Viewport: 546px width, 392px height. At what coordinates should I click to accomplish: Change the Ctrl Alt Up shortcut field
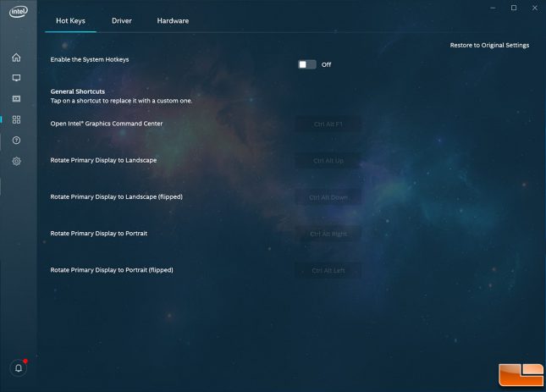point(328,161)
